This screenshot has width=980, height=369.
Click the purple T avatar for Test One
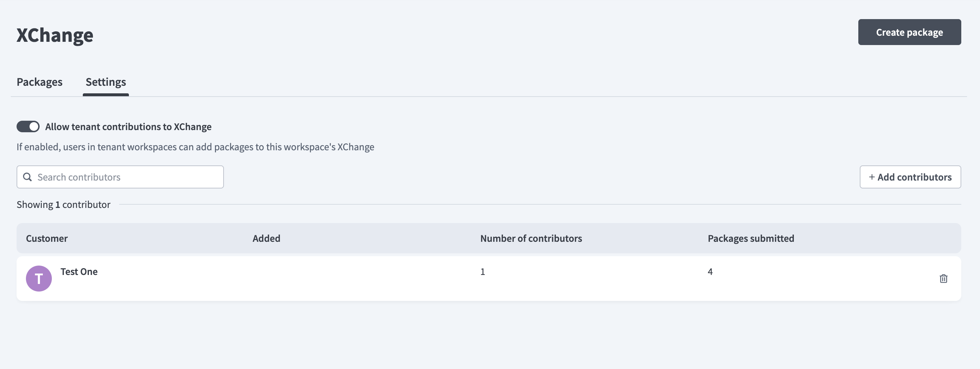[39, 278]
